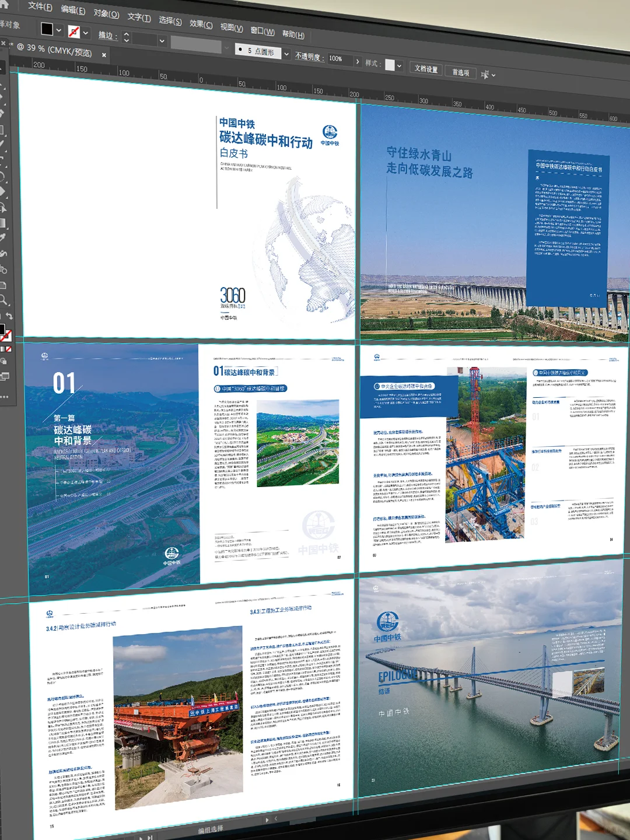Viewport: 630px width, 840px height.
Task: Click the Change Screen Mode icon
Action: point(4,377)
